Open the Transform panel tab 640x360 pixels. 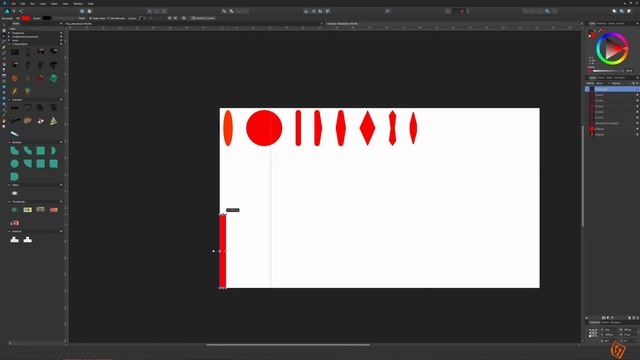coord(595,322)
